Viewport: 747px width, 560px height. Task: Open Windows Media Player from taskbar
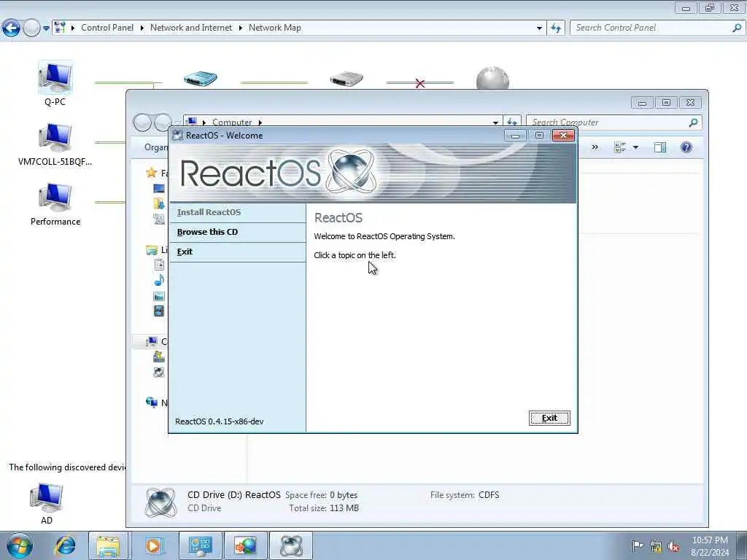click(153, 545)
